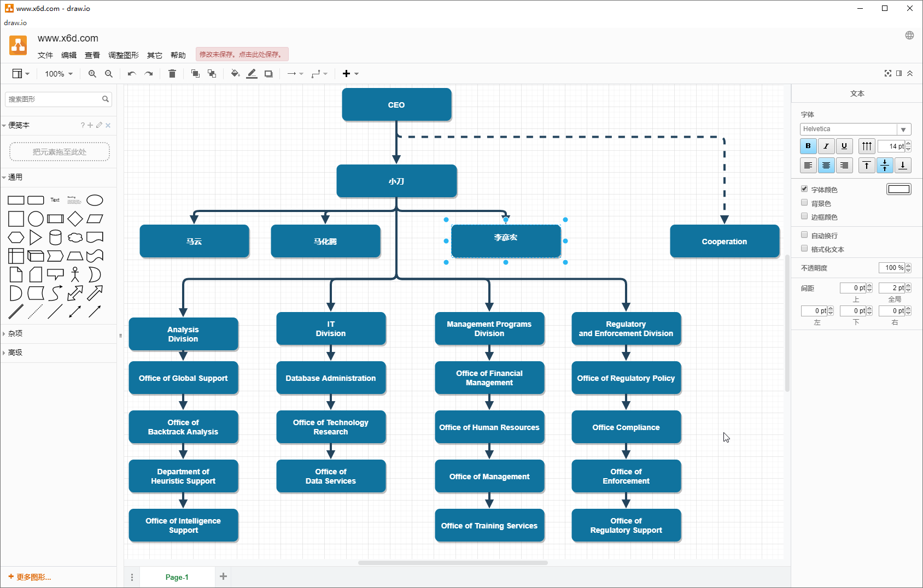The height and width of the screenshot is (588, 923).
Task: Click the bring to front icon
Action: point(195,74)
